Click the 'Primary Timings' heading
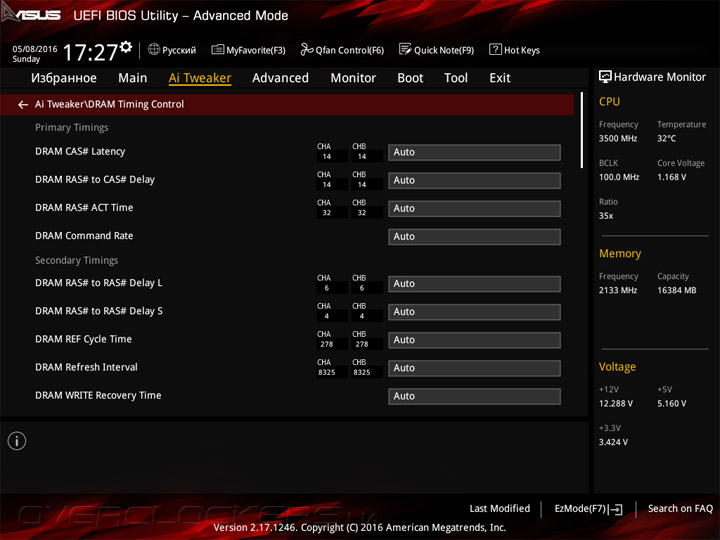 pyautogui.click(x=72, y=128)
